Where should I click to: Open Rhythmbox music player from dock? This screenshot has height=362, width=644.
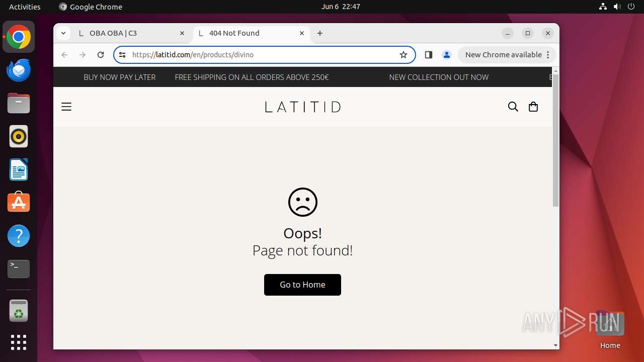point(19,136)
